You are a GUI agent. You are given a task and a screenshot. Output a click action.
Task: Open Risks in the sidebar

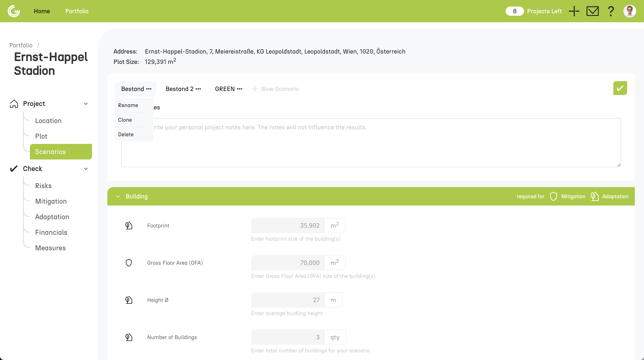point(43,186)
